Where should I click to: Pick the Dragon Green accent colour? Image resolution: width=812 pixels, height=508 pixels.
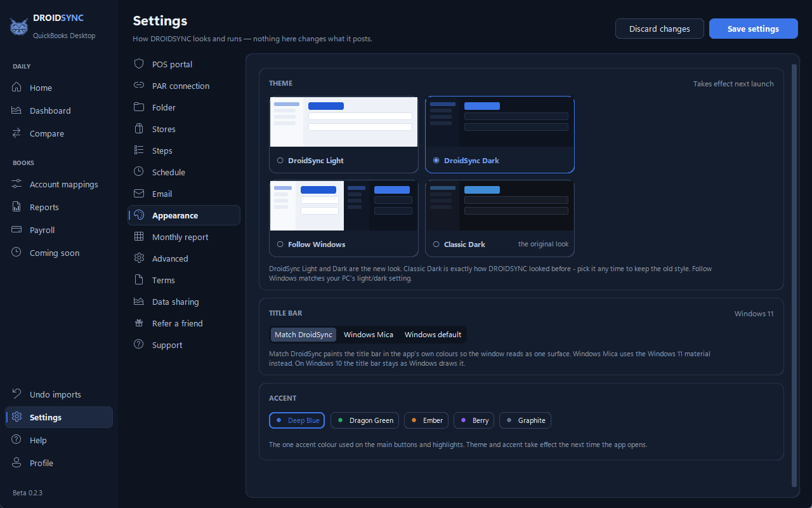(365, 420)
